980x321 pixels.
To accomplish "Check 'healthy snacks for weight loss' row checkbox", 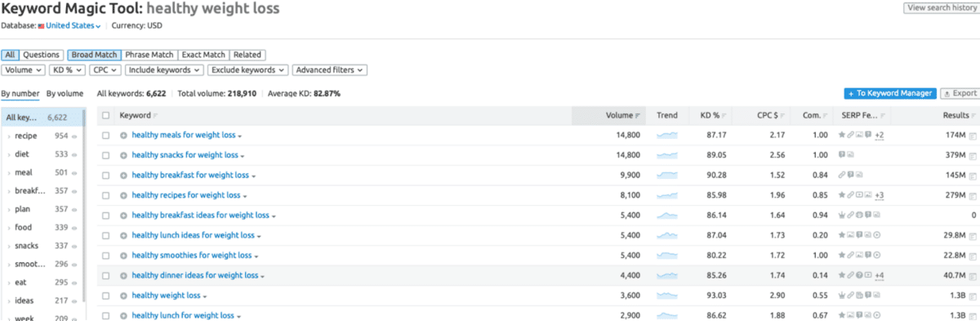I will (105, 155).
